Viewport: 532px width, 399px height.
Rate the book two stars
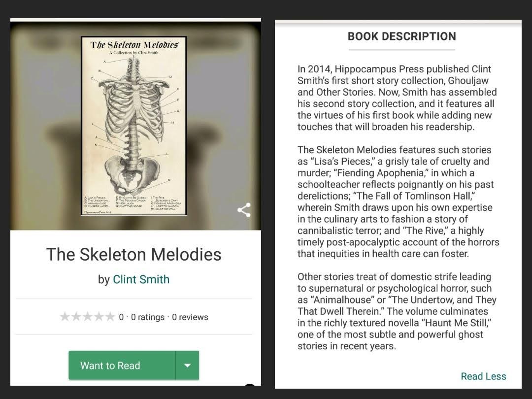(76, 317)
